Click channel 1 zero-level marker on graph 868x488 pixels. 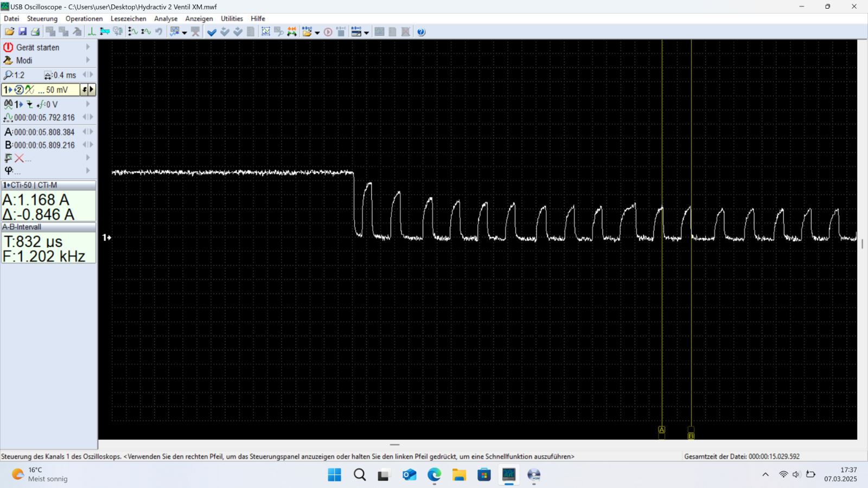point(107,237)
